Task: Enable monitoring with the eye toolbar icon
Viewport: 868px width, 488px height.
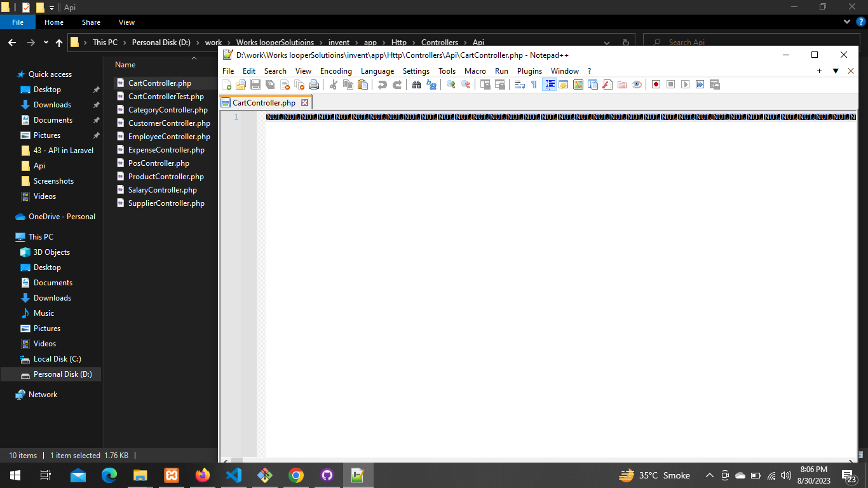Action: [637, 84]
